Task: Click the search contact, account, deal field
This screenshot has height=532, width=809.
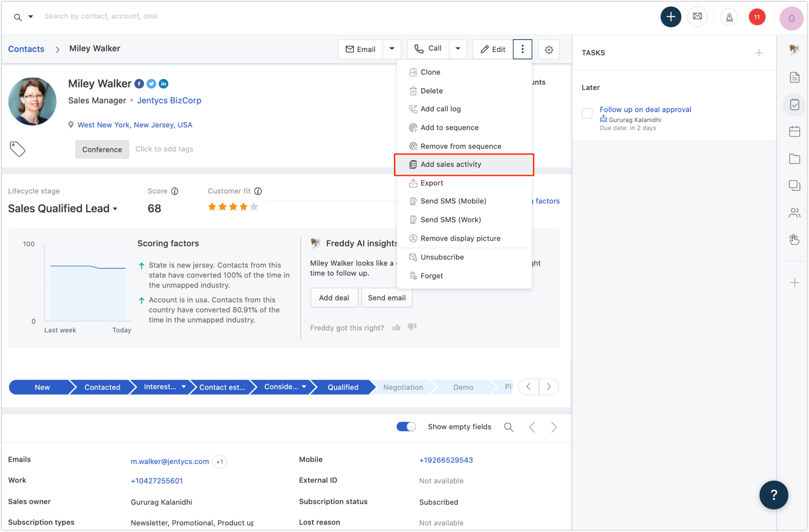Action: pos(101,16)
